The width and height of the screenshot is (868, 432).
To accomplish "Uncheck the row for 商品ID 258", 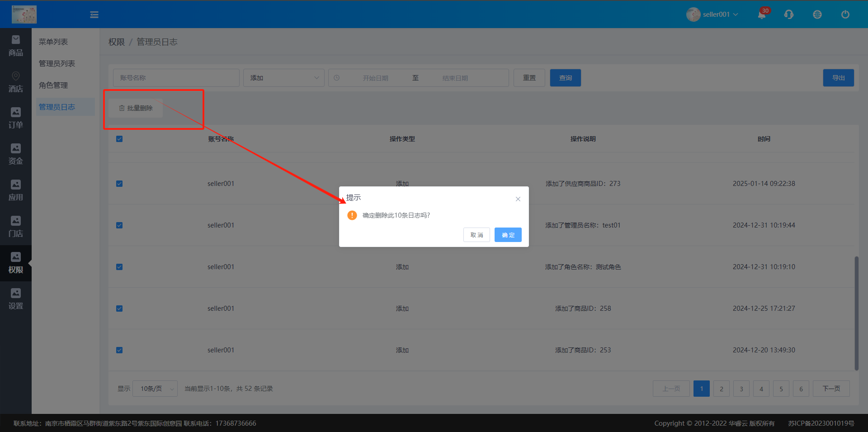I will pos(119,309).
